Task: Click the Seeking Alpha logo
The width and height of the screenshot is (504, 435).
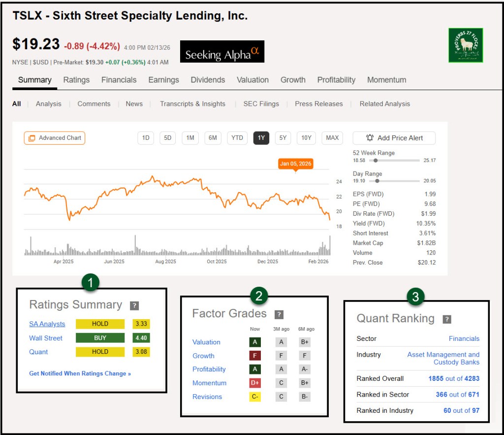Action: [x=222, y=52]
